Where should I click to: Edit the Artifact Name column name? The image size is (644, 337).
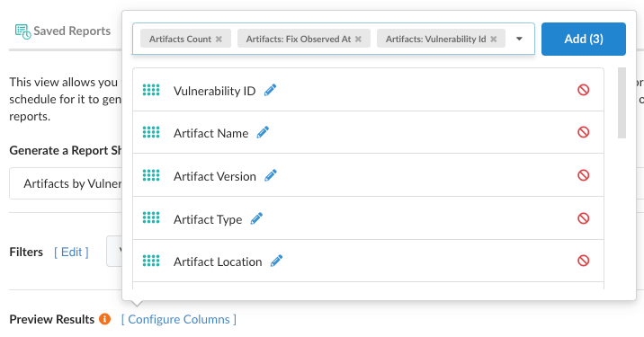click(x=263, y=132)
